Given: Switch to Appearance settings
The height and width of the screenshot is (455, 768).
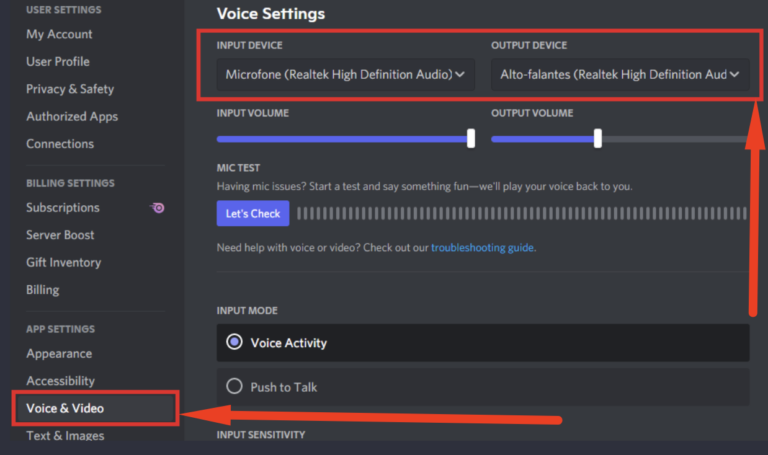Looking at the screenshot, I should (59, 353).
